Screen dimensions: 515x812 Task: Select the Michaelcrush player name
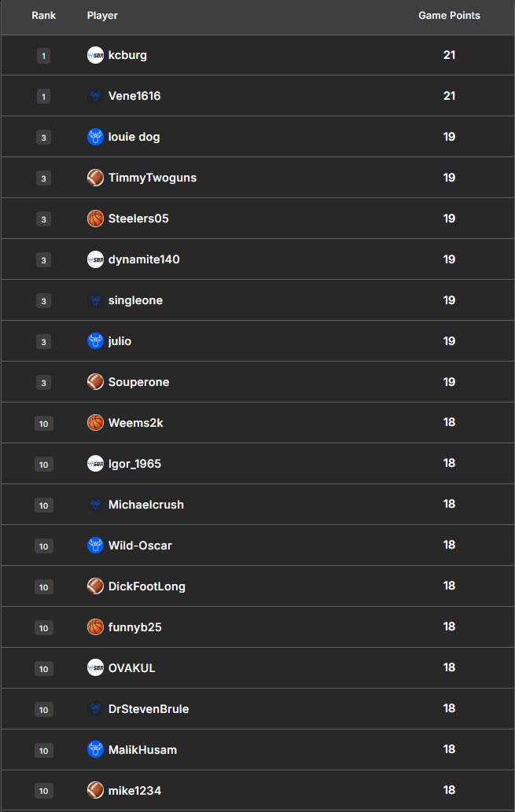click(x=145, y=505)
